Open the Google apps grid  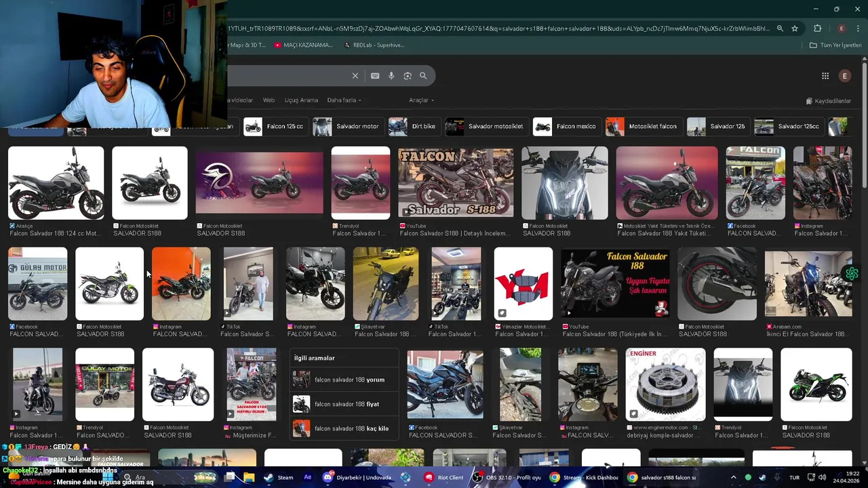click(x=825, y=76)
